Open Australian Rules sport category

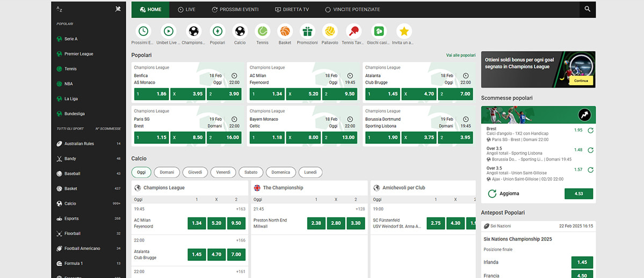(x=88, y=144)
